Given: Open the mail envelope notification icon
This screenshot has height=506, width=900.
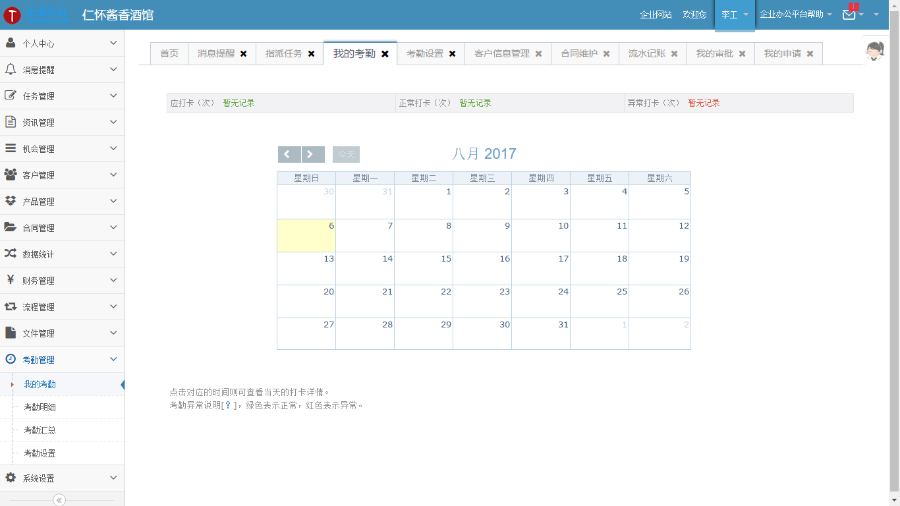Looking at the screenshot, I should (849, 15).
